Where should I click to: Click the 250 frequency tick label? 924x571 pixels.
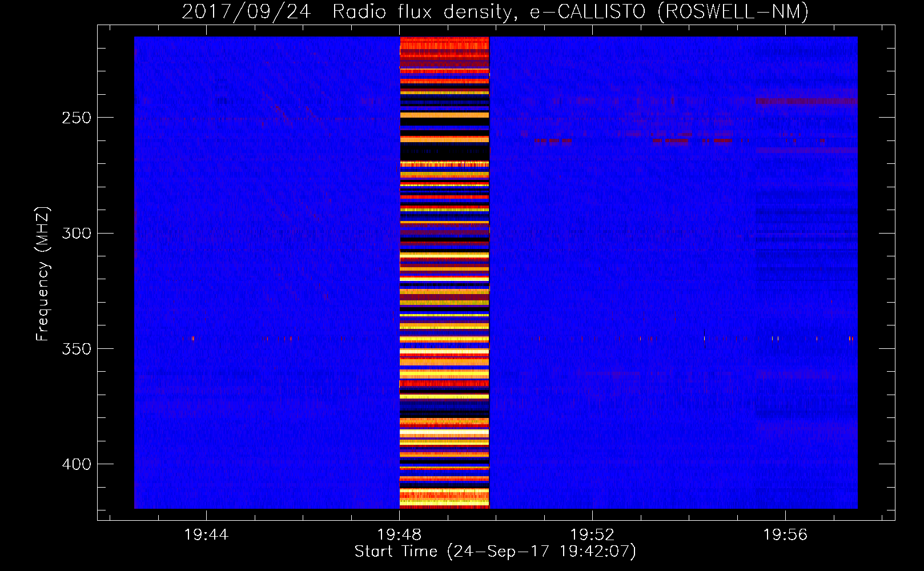coord(77,118)
